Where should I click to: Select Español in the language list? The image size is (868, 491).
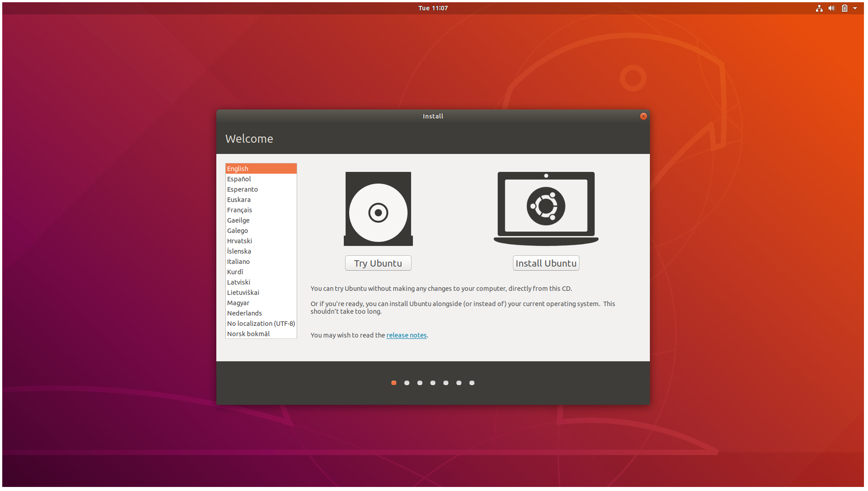(x=261, y=179)
